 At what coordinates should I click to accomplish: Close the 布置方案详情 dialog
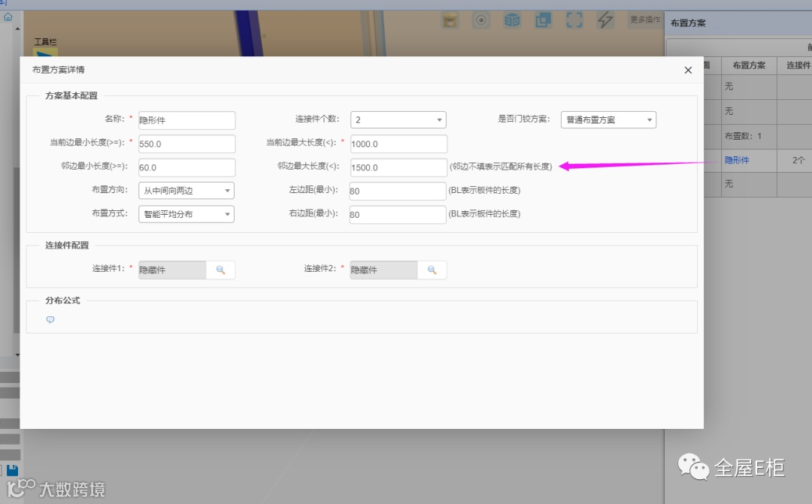688,71
